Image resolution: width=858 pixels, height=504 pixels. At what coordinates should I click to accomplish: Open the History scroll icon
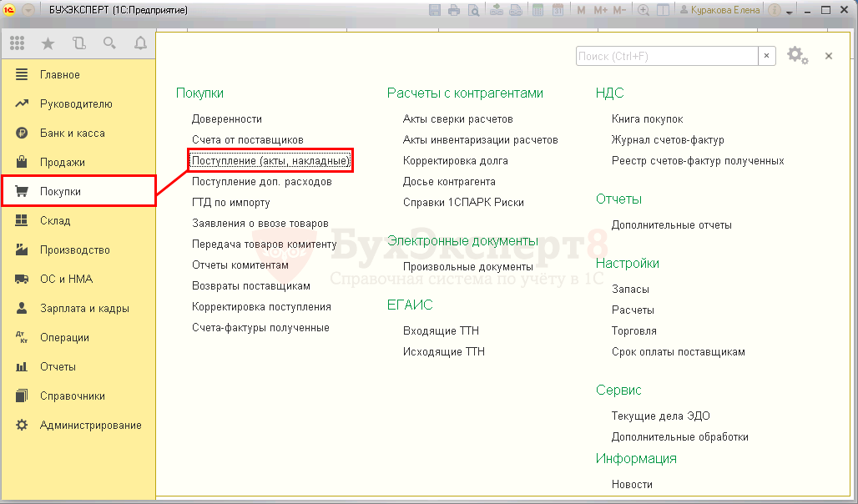(79, 43)
